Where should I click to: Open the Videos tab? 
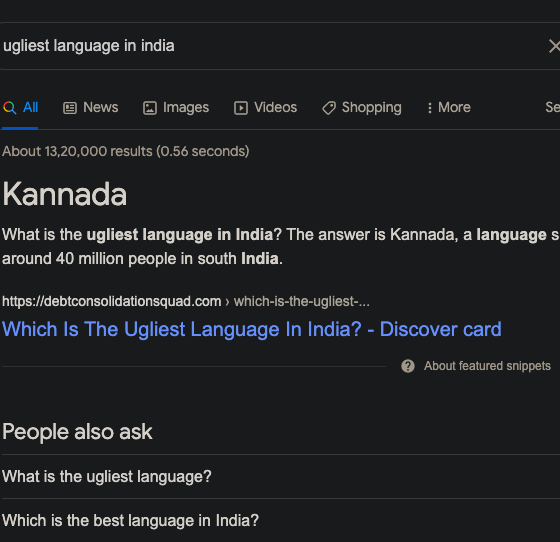[265, 107]
